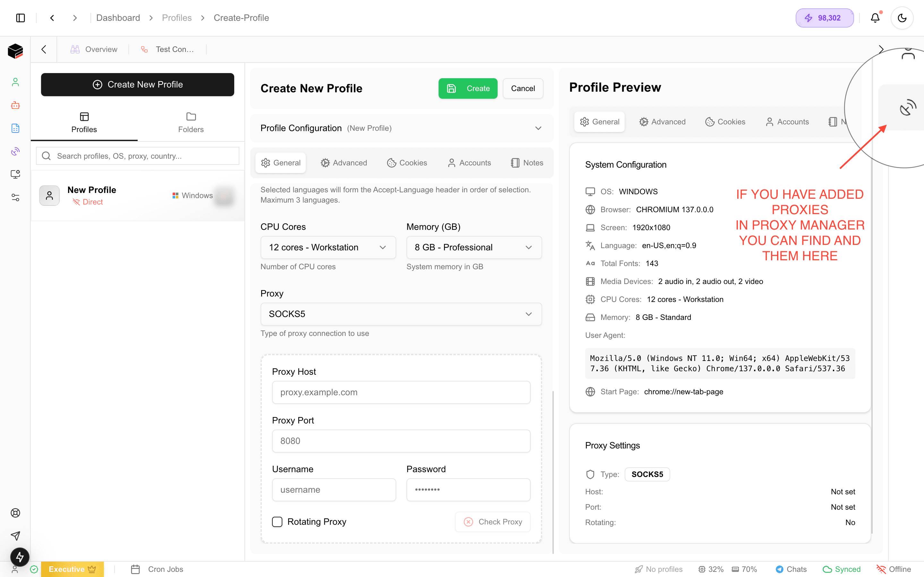Open the robot automation sidebar icon

tap(15, 105)
